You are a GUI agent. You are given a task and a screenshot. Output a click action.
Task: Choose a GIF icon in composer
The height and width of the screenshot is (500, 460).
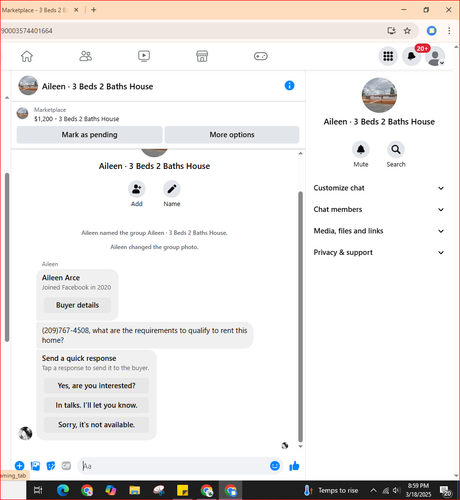click(66, 466)
